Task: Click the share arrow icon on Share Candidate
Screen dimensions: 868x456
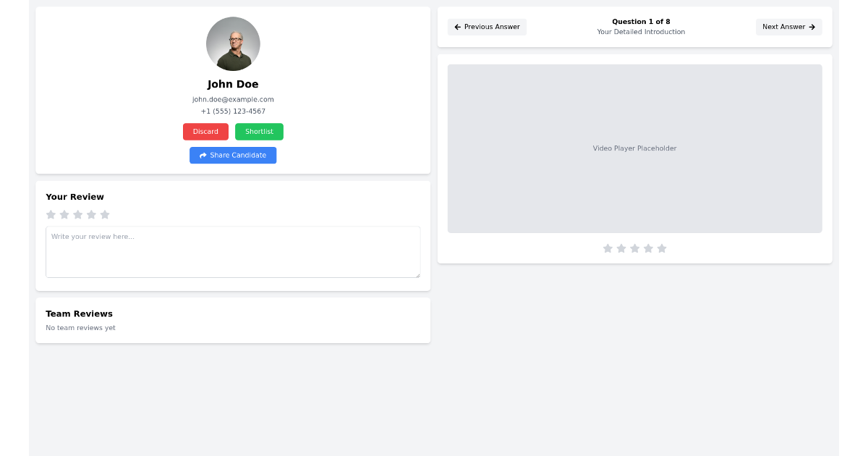Action: [203, 155]
